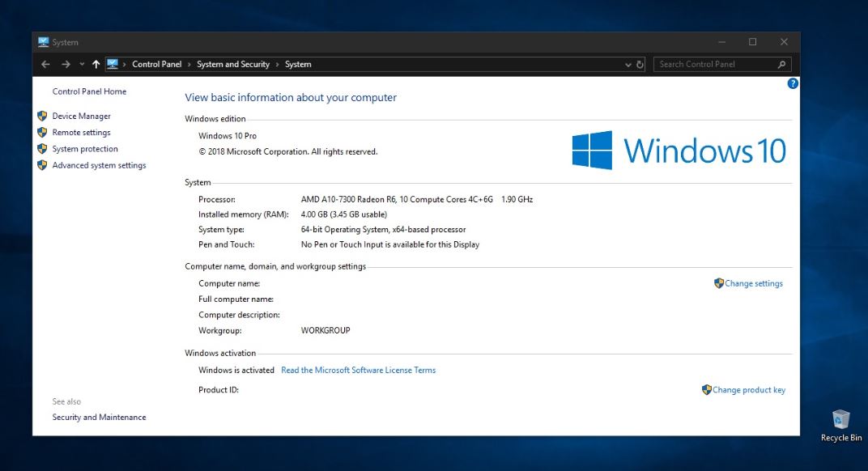The height and width of the screenshot is (471, 868).
Task: Open the Help question mark icon
Action: coord(793,83)
